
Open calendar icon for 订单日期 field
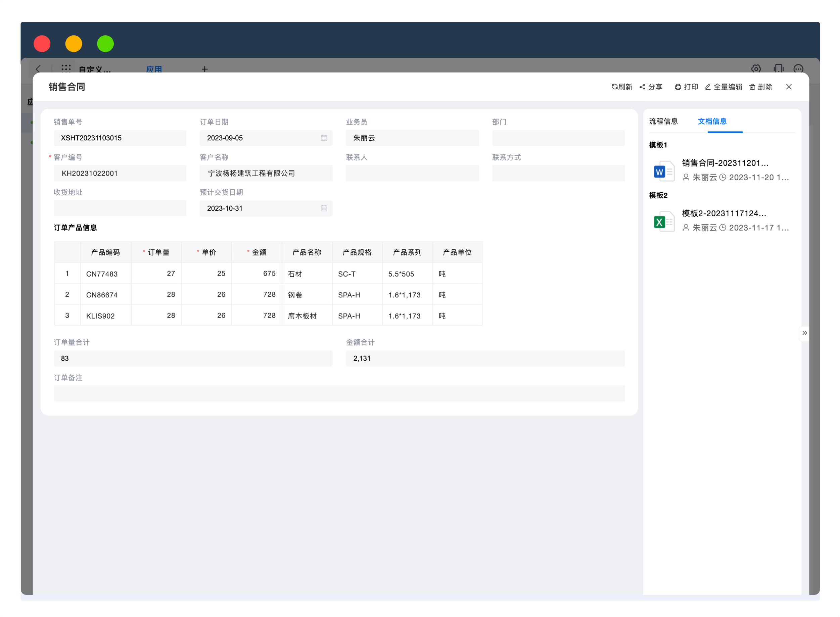323,138
